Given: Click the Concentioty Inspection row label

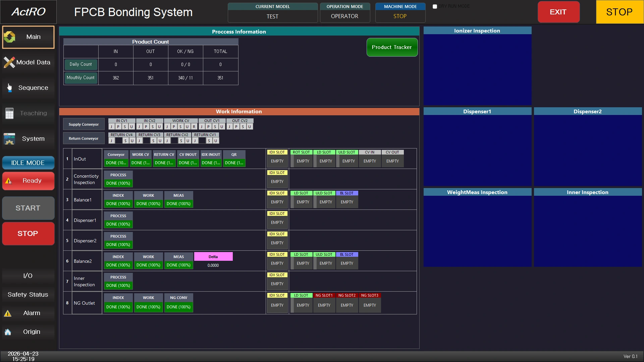Looking at the screenshot, I should 86,179.
